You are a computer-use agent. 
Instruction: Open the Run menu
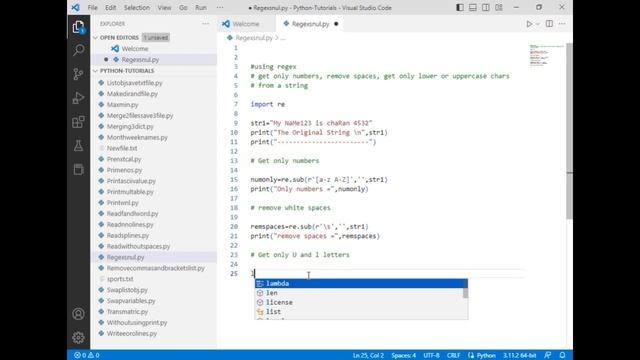click(x=201, y=8)
